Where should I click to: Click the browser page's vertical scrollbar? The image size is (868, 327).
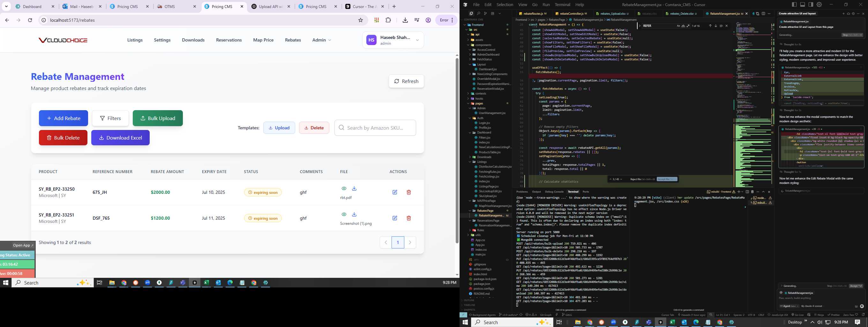click(457, 150)
